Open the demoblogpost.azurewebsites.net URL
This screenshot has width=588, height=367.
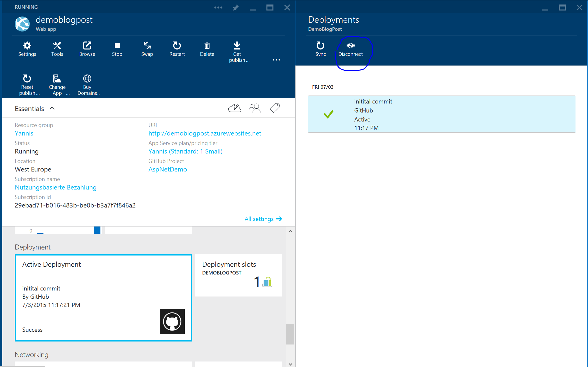point(205,133)
